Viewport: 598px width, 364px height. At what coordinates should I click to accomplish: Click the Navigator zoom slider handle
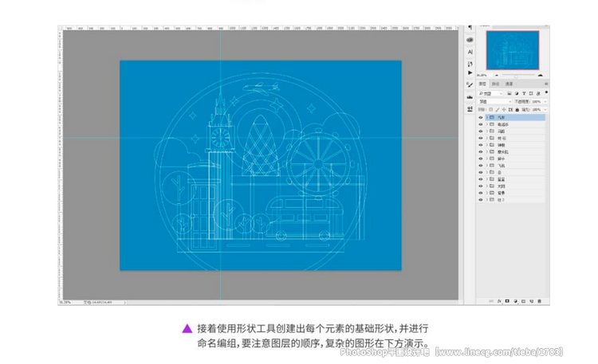click(x=516, y=76)
